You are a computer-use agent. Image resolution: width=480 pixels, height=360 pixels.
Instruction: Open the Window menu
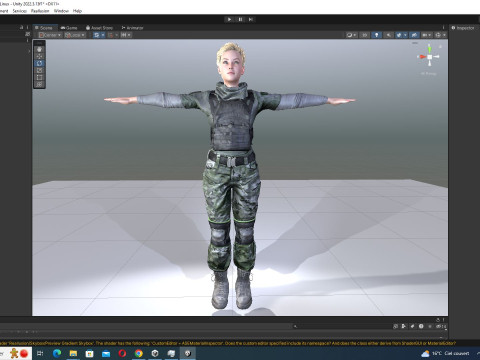pos(61,11)
